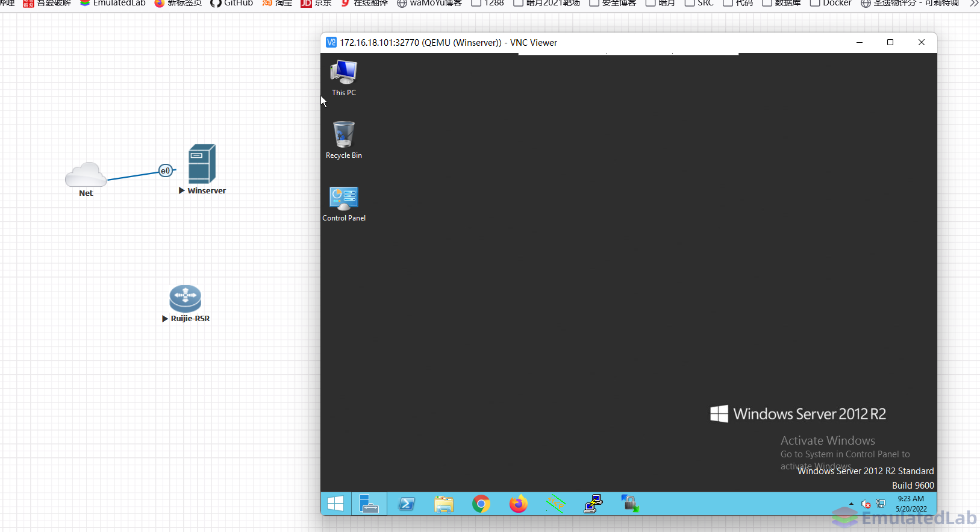980x532 pixels.
Task: Show hidden system tray icons
Action: click(851, 504)
